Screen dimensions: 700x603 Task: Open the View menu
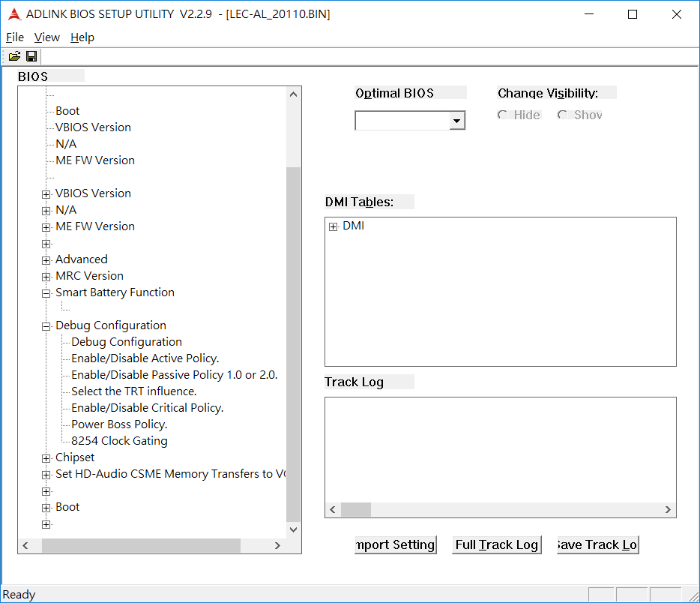point(47,37)
